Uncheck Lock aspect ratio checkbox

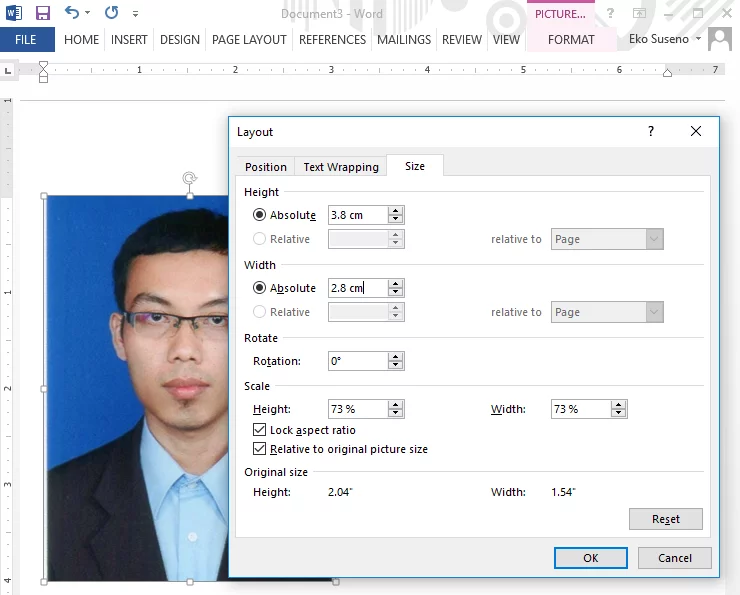(259, 429)
